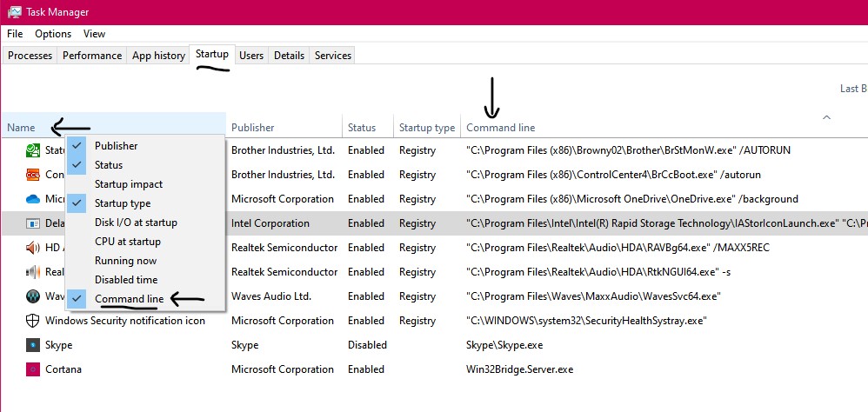Image resolution: width=868 pixels, height=412 pixels.
Task: Click the RAVBg64.exe /MAXX5REC command line
Action: tap(618, 248)
